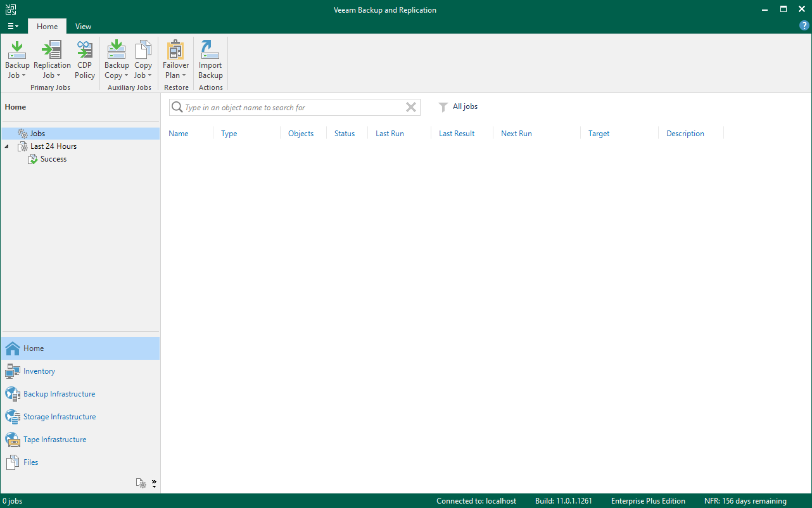Click the Failover Plan icon
Image resolution: width=812 pixels, height=508 pixels.
point(175,51)
